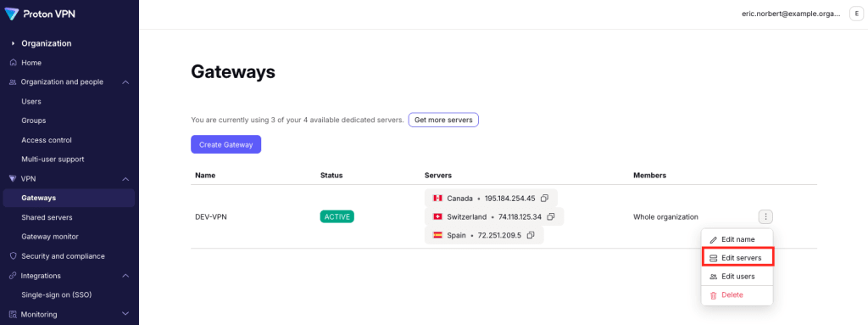Click the DEV-VPN gateway name
This screenshot has width=868, height=325.
tap(211, 217)
